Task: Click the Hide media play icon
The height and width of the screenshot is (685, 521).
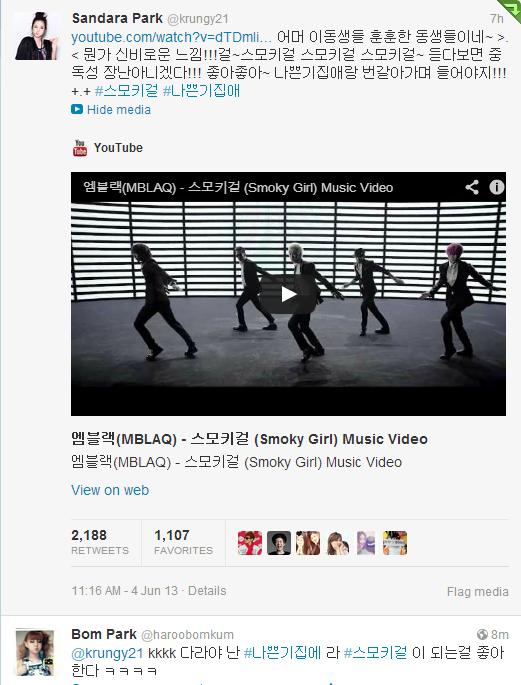Action: [77, 109]
